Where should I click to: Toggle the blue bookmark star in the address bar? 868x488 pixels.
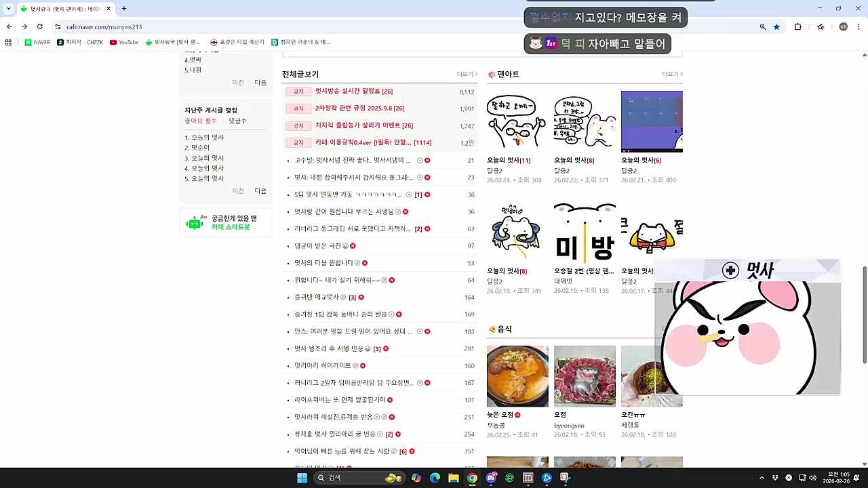tap(777, 27)
